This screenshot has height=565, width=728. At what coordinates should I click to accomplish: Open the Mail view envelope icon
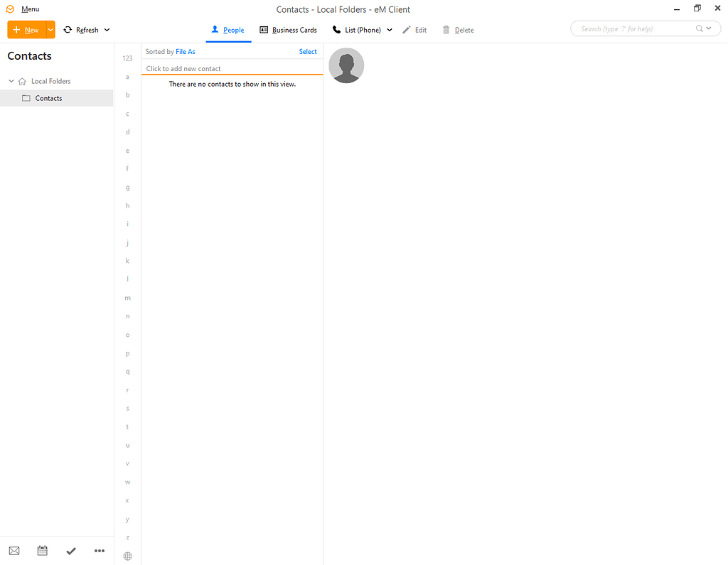(x=14, y=551)
